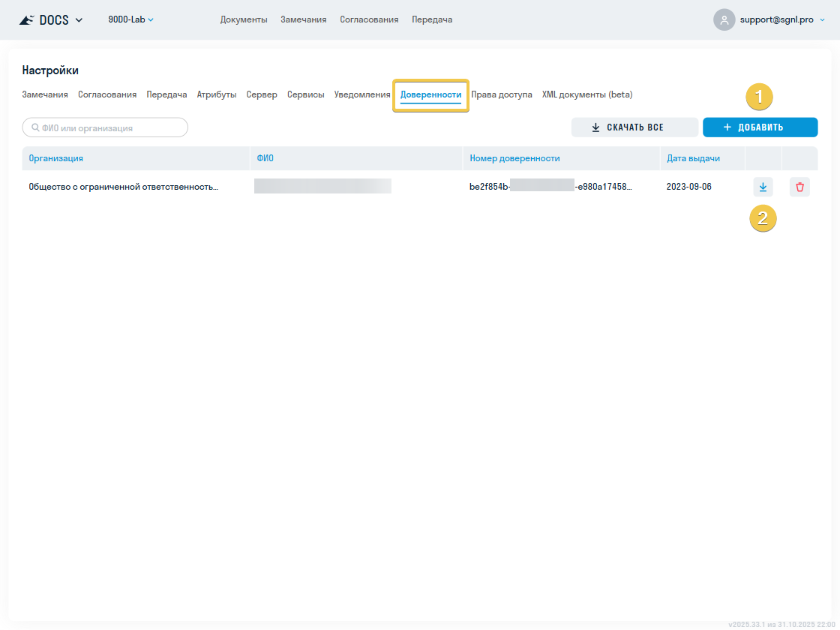Go to Замечания in top navigation
Screen dimensions: 840x630
pos(303,19)
